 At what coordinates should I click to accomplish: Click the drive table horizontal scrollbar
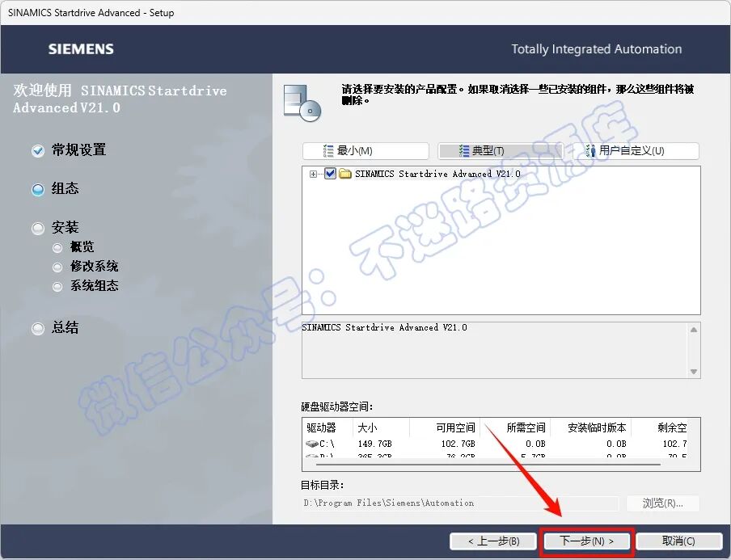(x=488, y=465)
